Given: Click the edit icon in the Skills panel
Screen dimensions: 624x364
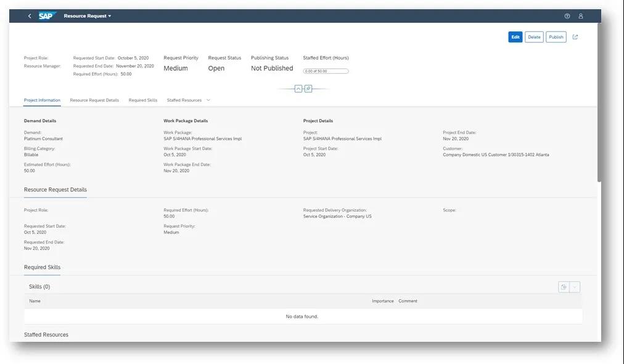Looking at the screenshot, I should pos(562,286).
